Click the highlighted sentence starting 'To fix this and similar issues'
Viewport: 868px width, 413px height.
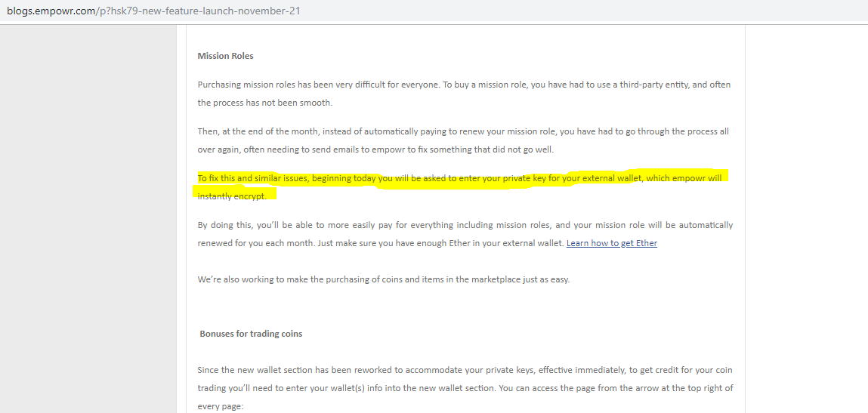pos(459,186)
